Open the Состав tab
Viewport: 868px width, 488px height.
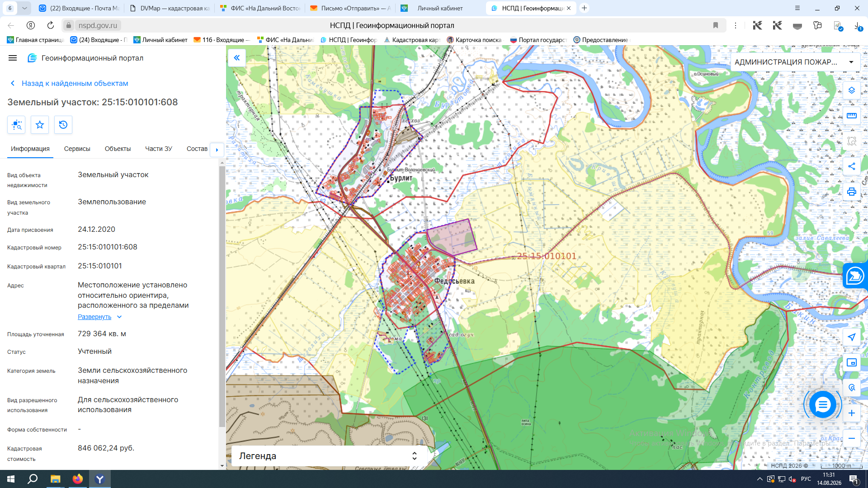point(197,149)
